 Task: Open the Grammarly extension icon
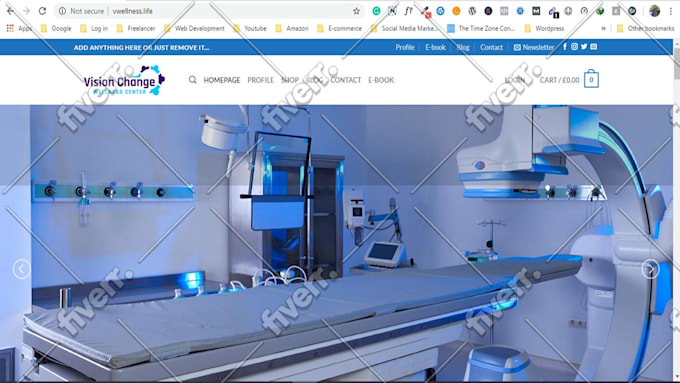(x=376, y=11)
